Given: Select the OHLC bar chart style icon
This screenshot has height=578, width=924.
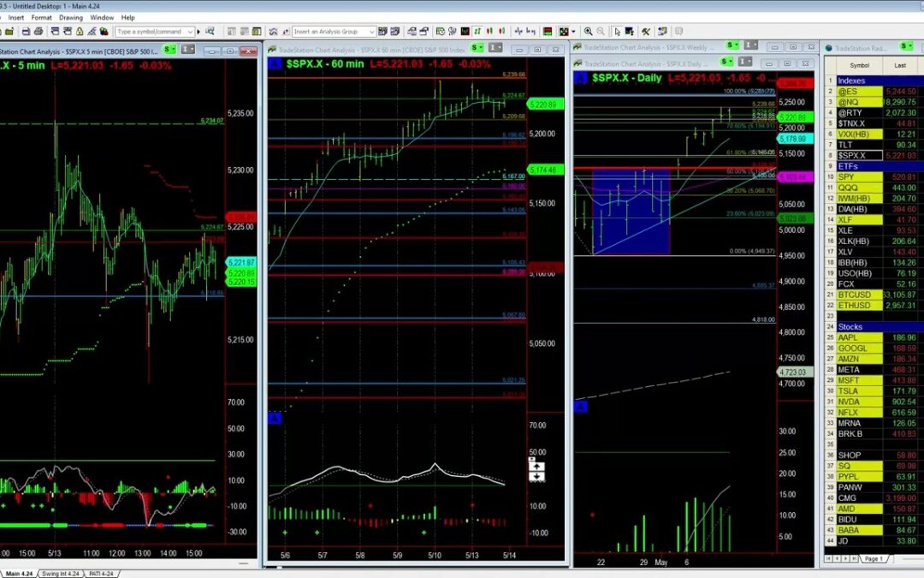Looking at the screenshot, I should tap(478, 32).
